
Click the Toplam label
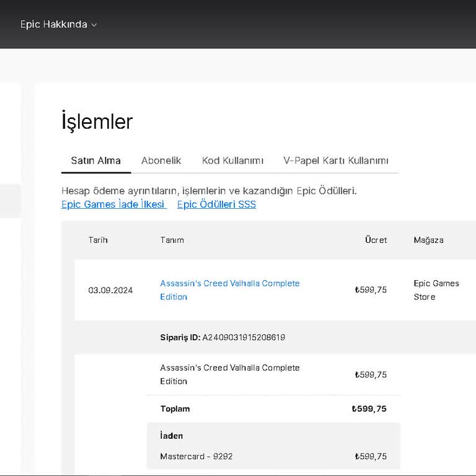coord(175,409)
